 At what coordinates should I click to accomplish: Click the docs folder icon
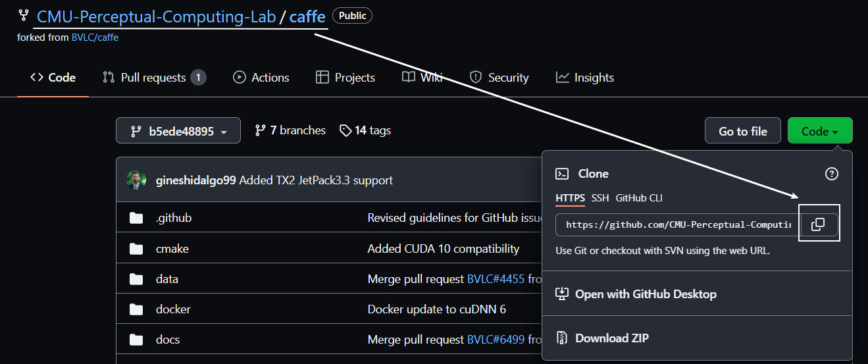point(136,340)
